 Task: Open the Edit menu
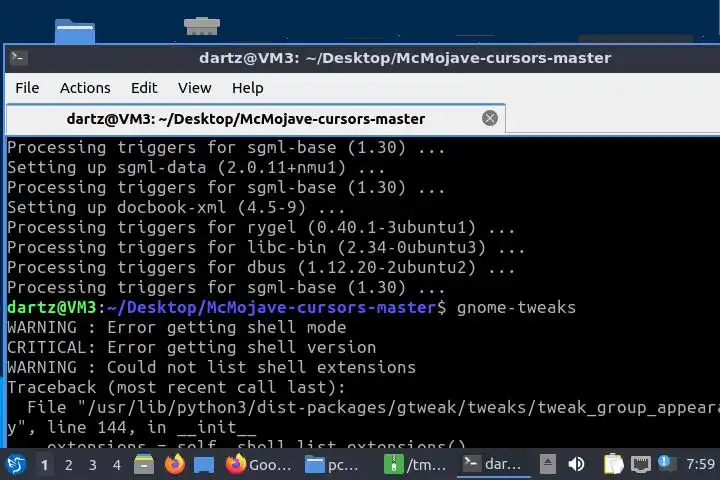click(144, 88)
